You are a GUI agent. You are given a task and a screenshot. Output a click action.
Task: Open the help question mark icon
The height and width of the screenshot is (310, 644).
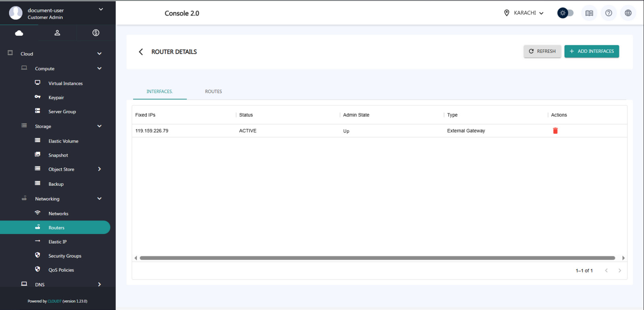[609, 13]
